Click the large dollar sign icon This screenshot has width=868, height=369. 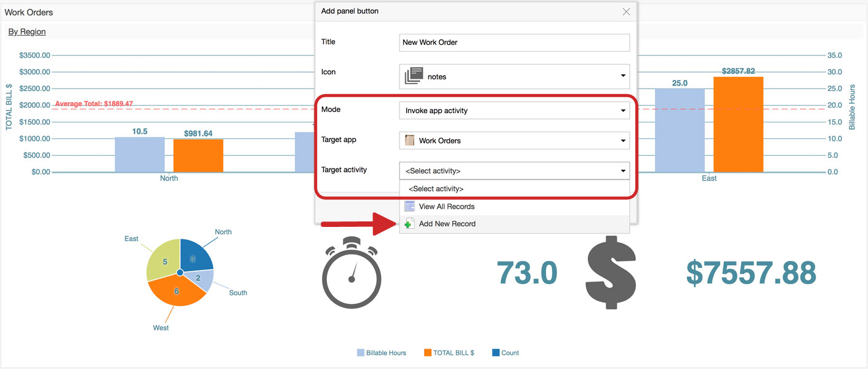click(x=611, y=274)
